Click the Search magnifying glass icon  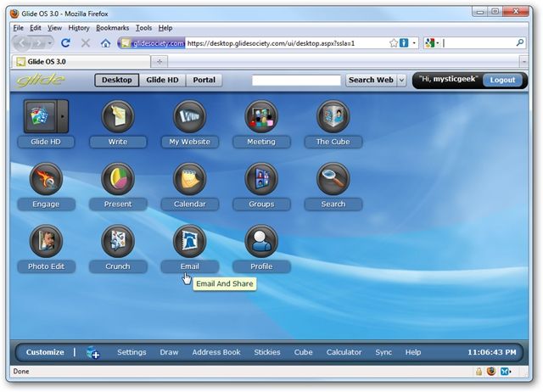333,179
